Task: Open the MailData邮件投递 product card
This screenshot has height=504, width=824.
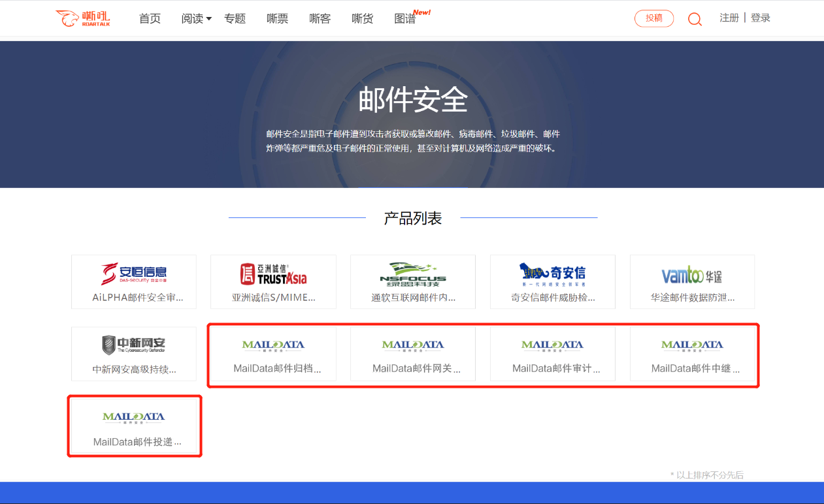Action: 134,426
